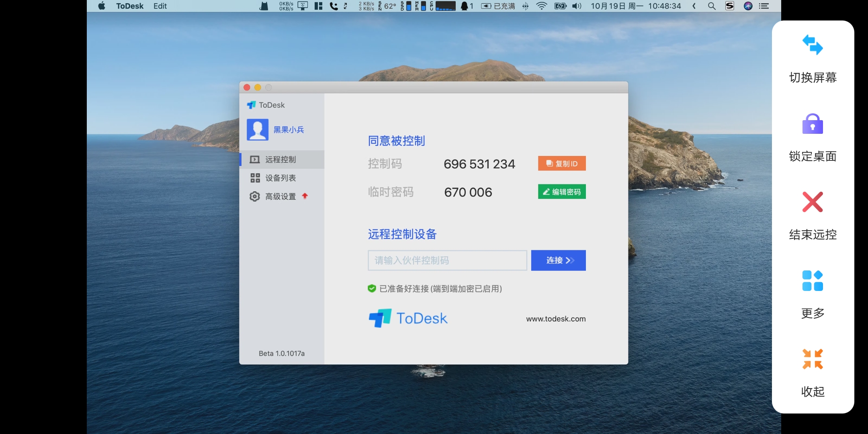Click the Bluetooth icon in the menu bar
868x434 pixels.
point(525,6)
